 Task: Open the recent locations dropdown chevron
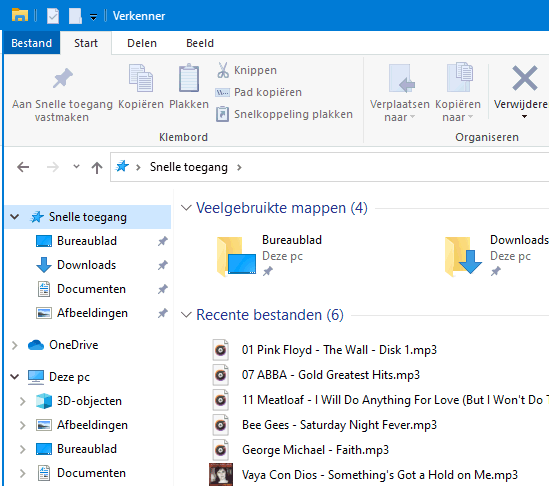(76, 166)
